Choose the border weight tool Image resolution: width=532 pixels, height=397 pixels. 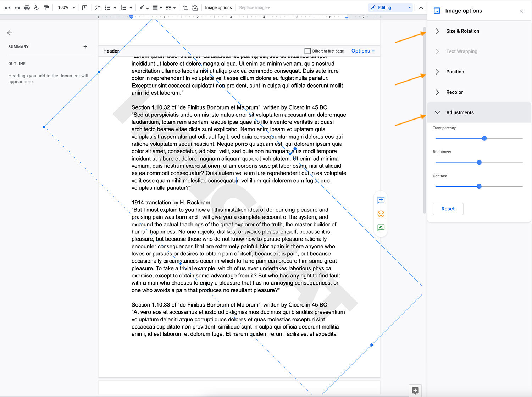(x=155, y=7)
